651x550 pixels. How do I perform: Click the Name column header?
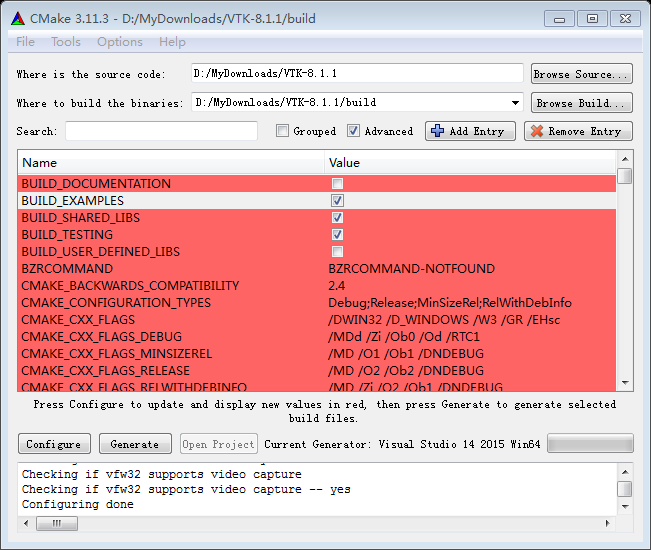[171, 162]
